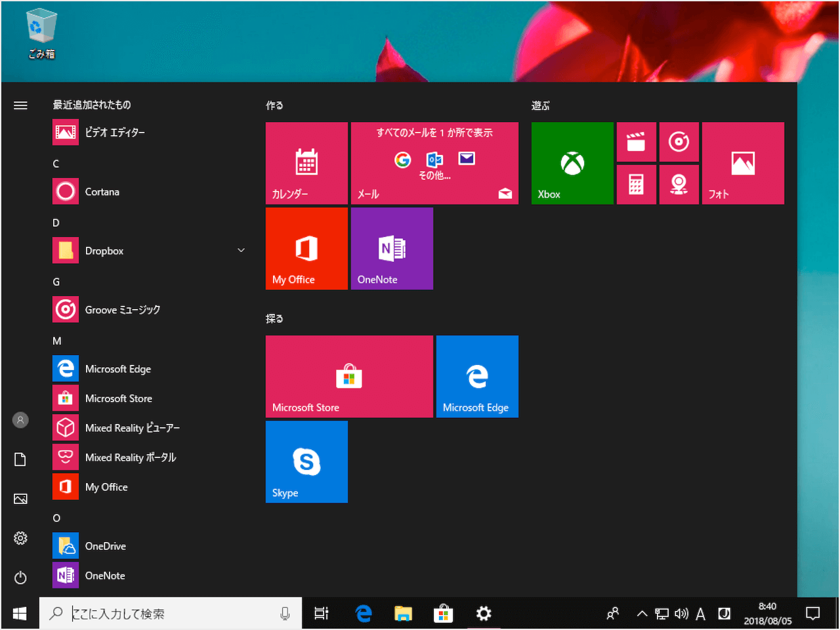Screen dimensions: 840x630
Task: Open the Groove Music small tile
Action: point(679,142)
